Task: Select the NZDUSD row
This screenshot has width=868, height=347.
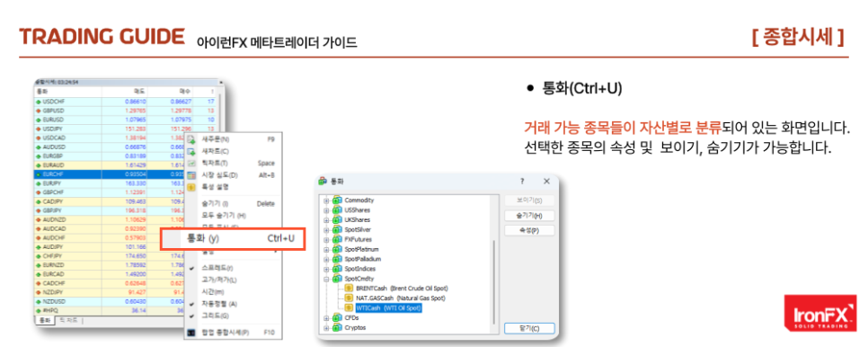Action: 108,302
